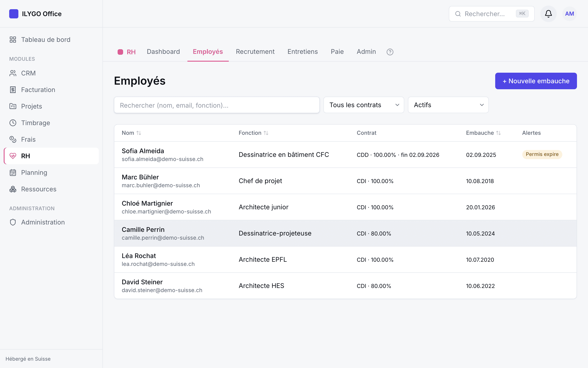Viewport: 588px width, 368px height.
Task: Sort by Fonction using sort arrows
Action: 266,133
